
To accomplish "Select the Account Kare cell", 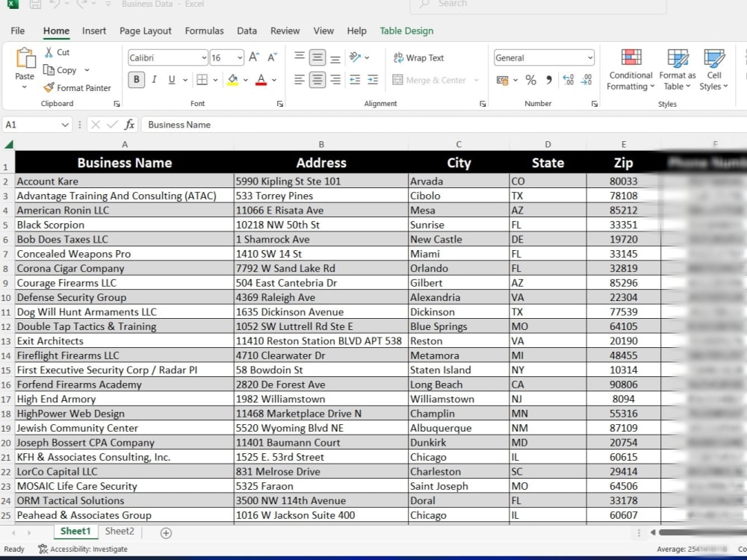I will tap(124, 181).
